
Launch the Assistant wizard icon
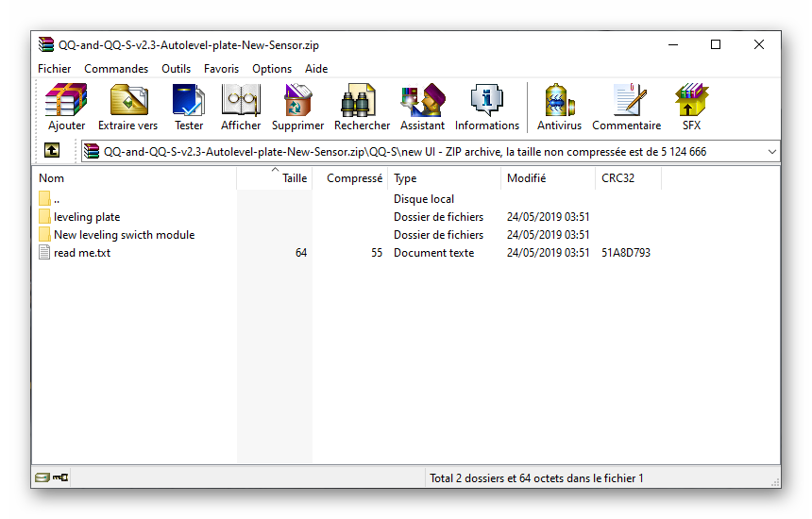422,107
